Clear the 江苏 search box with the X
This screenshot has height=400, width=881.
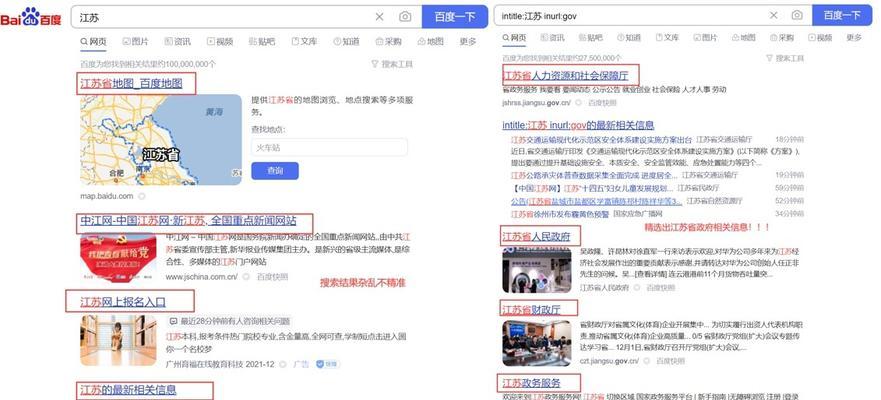(379, 17)
